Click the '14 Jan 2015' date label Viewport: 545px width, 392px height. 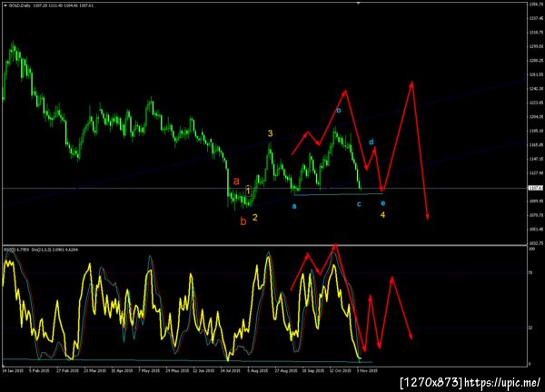coord(13,371)
